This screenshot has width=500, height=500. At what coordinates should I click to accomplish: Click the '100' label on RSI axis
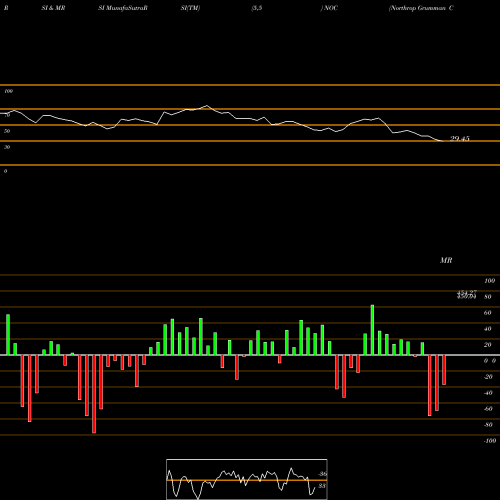(x=8, y=91)
